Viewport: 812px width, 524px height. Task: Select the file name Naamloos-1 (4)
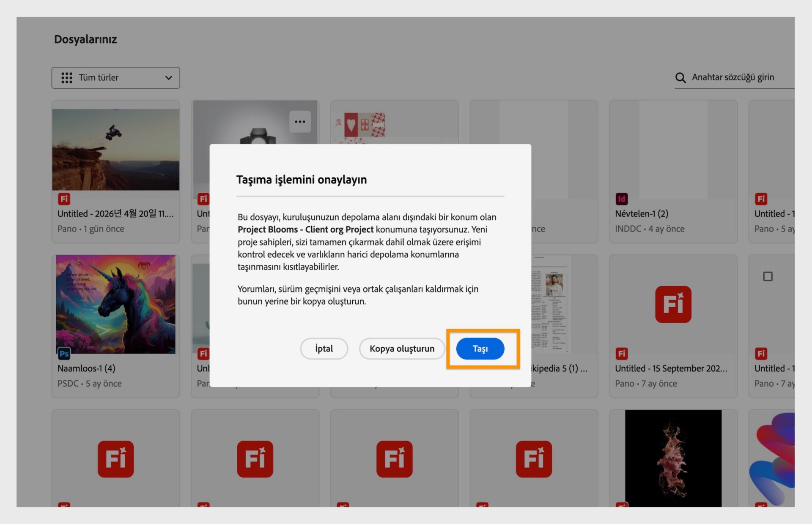[x=86, y=368]
